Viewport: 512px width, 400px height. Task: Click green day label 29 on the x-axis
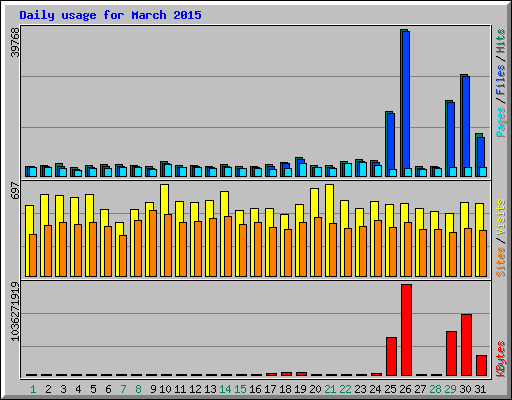coord(450,389)
